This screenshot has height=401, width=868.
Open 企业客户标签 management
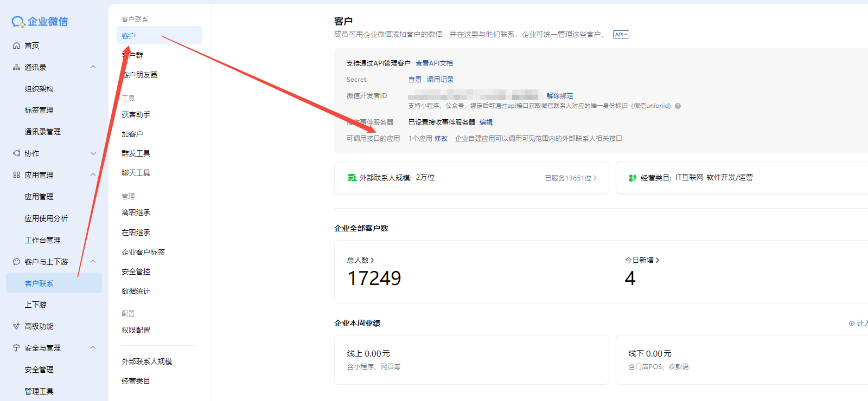coord(143,252)
